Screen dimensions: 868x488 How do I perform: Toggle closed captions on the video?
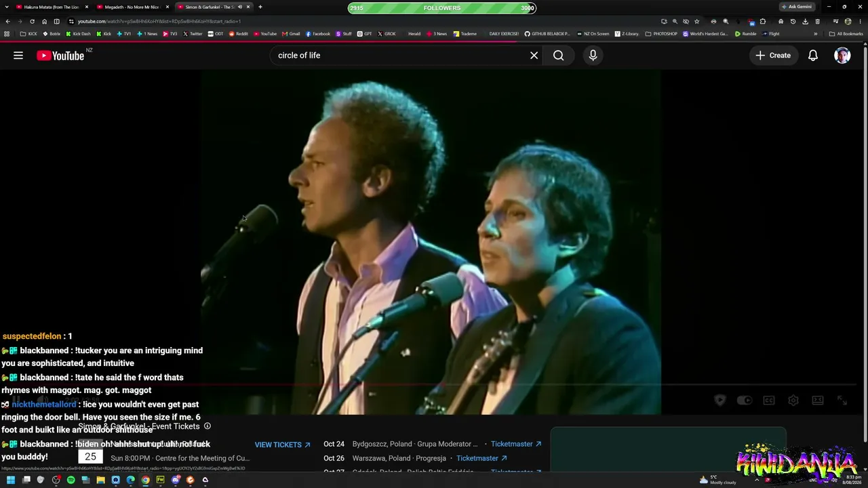pyautogui.click(x=769, y=401)
